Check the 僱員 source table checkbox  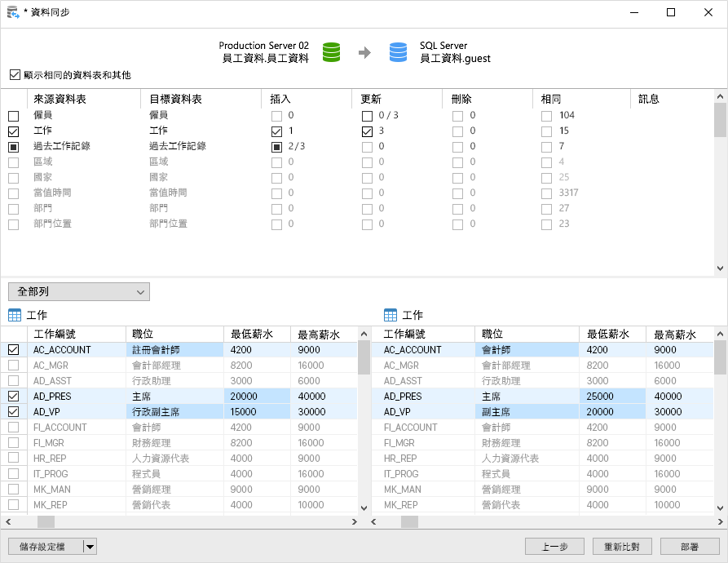[14, 116]
